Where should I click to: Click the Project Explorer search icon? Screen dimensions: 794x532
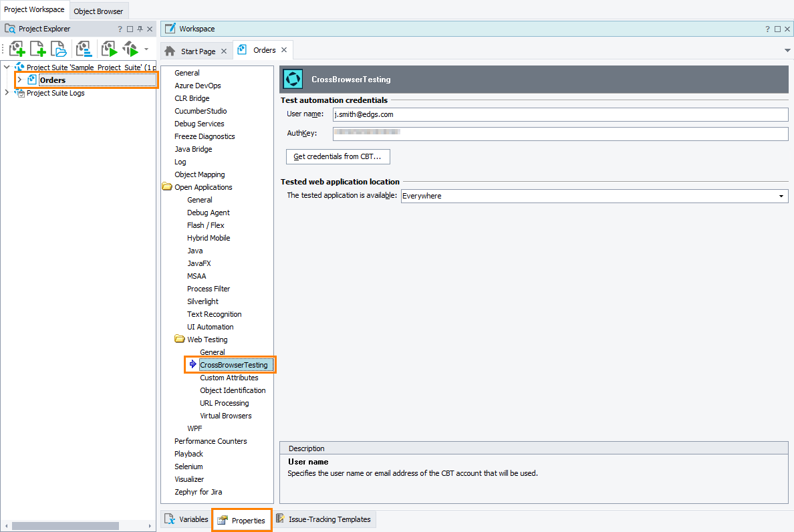coord(9,28)
